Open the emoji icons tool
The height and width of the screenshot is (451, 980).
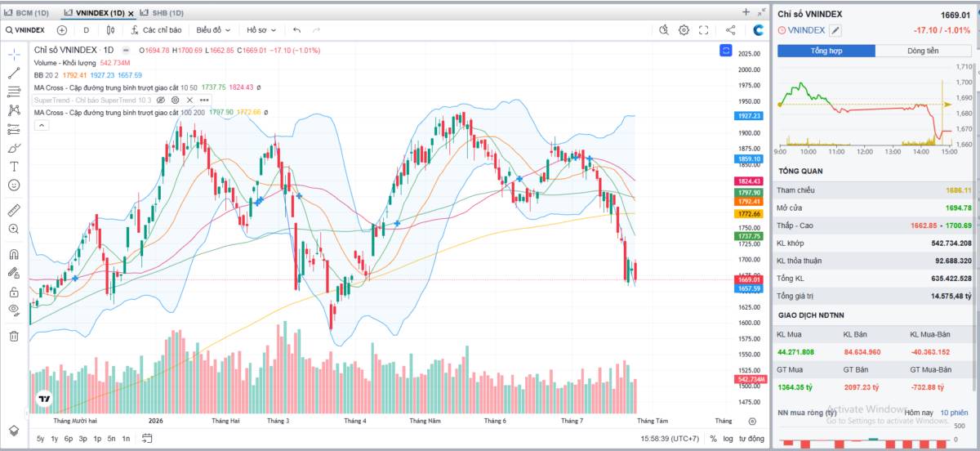click(x=14, y=185)
